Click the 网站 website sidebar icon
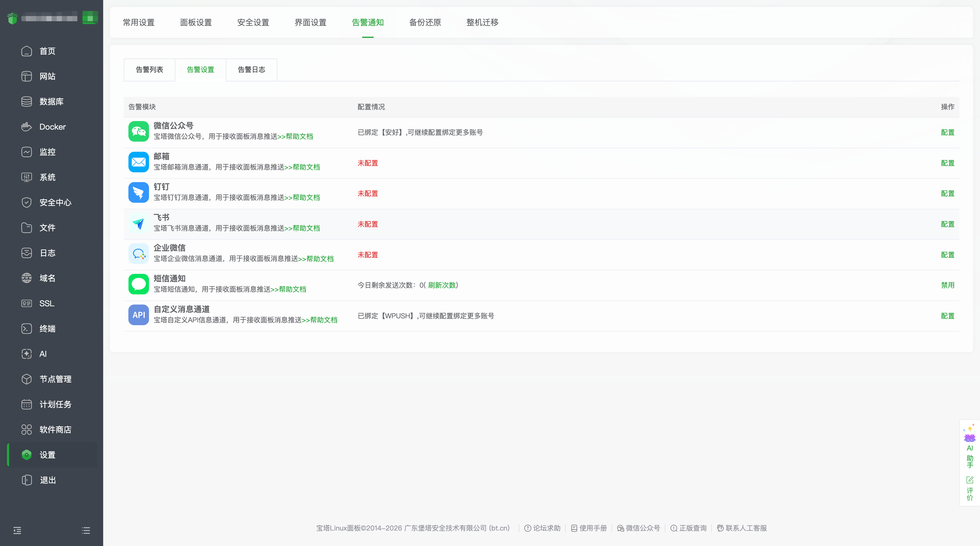 [x=27, y=76]
